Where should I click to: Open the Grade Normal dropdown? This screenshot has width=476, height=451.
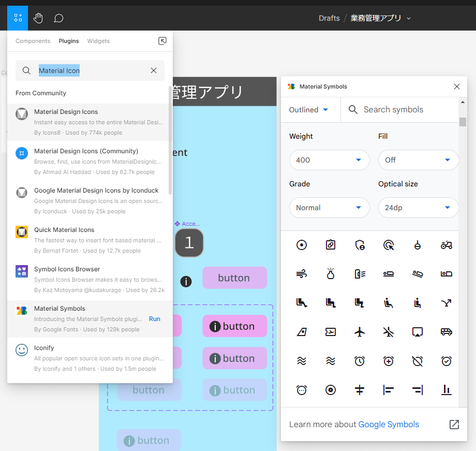[330, 208]
